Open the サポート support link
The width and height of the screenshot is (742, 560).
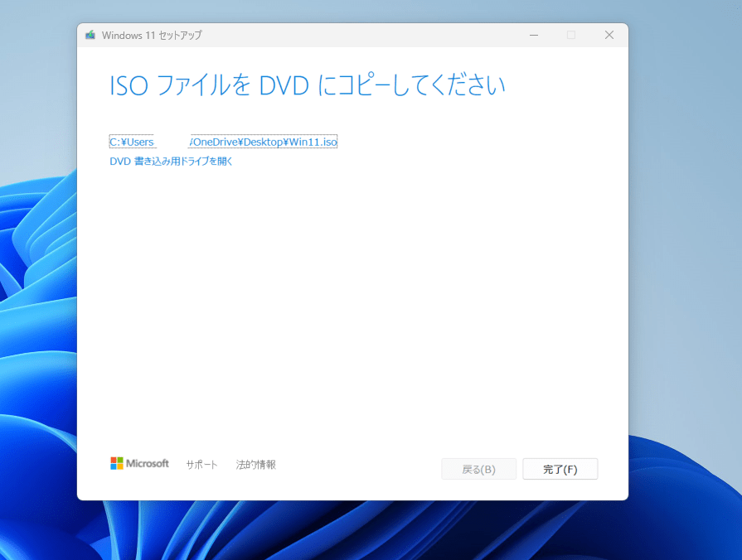pos(201,465)
